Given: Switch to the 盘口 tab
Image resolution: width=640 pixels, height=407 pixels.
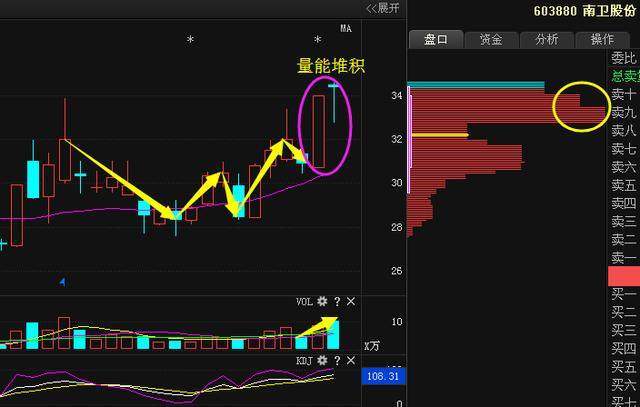Looking at the screenshot, I should pos(436,40).
